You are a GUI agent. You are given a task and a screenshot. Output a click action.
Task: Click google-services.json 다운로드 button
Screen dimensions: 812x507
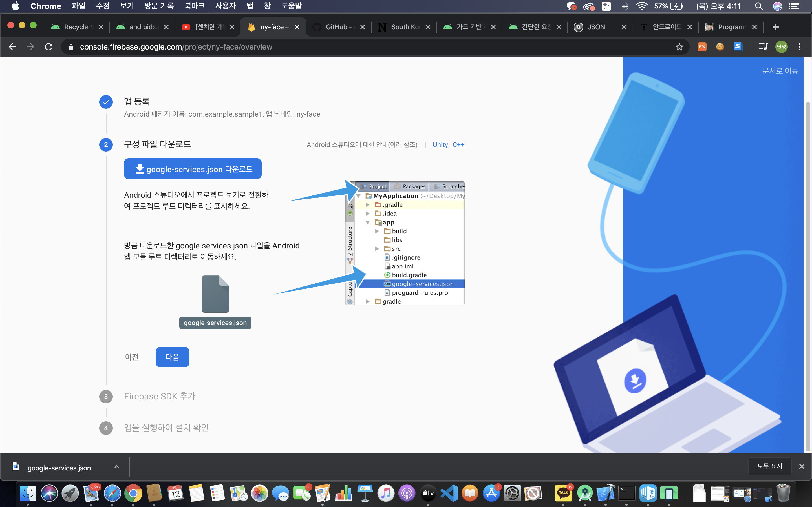pyautogui.click(x=193, y=169)
